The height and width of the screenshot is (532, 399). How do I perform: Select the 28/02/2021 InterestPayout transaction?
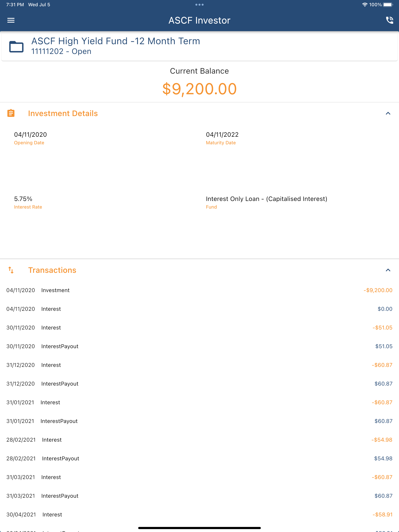199,458
